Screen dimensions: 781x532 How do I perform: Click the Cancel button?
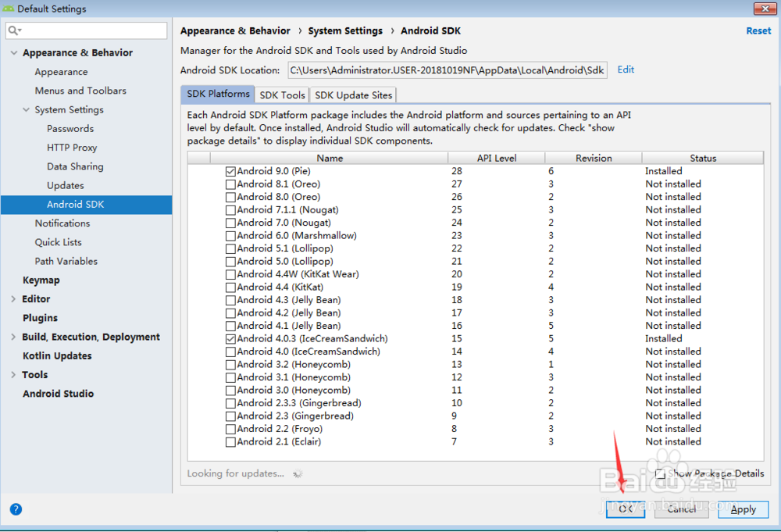click(x=681, y=509)
